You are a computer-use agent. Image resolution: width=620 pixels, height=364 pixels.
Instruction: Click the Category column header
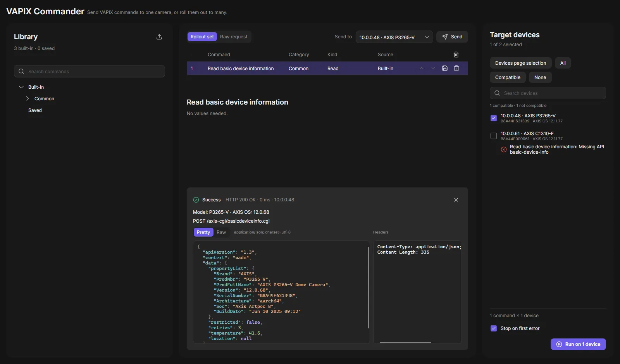299,55
